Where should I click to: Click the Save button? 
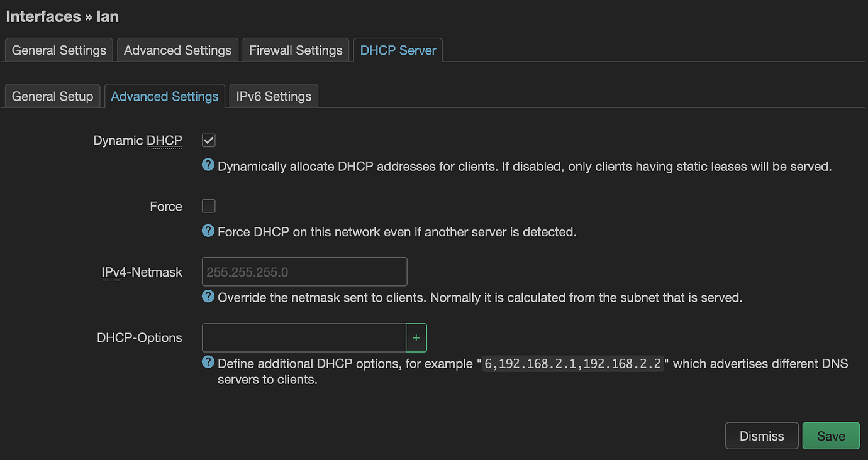[831, 435]
